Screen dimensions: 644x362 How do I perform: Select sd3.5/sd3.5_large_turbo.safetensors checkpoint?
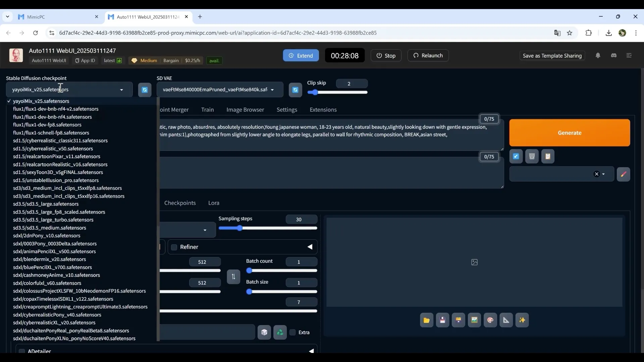53,220
